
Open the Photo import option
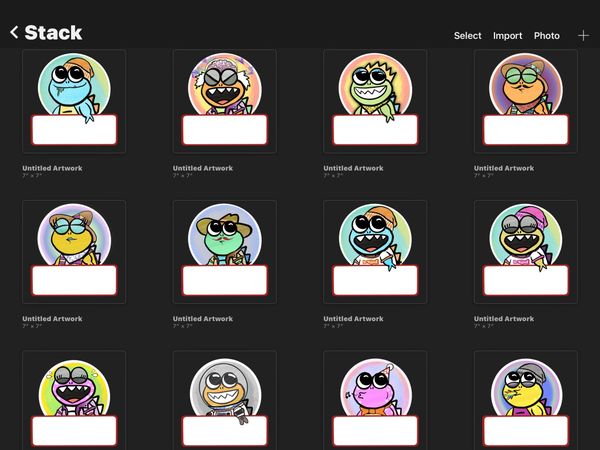[x=546, y=36]
